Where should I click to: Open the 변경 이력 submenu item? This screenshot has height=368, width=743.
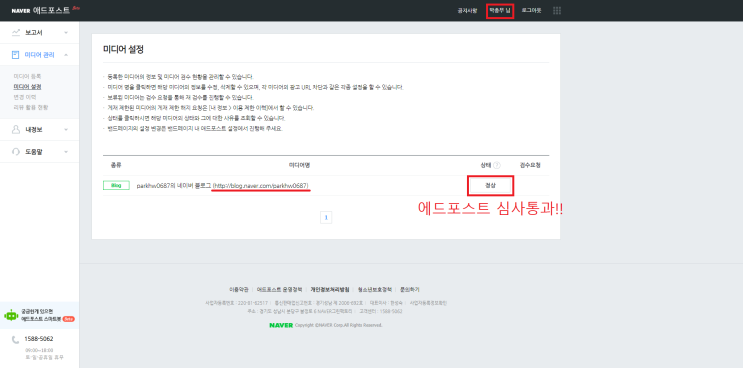(25, 97)
